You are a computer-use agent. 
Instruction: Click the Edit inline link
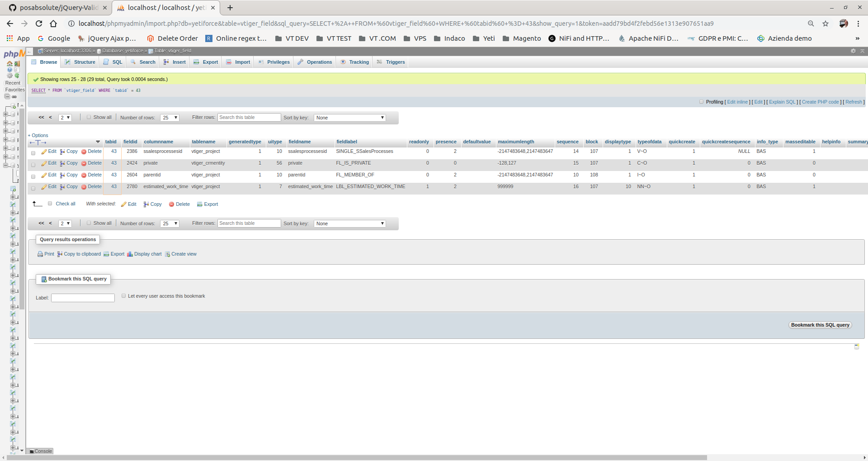[x=737, y=102]
